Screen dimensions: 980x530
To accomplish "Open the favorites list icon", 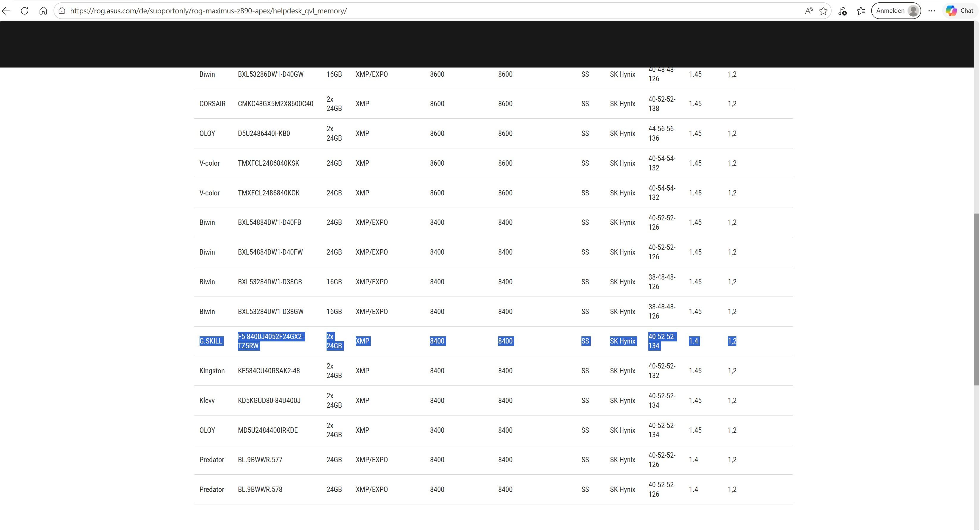I will coord(861,11).
